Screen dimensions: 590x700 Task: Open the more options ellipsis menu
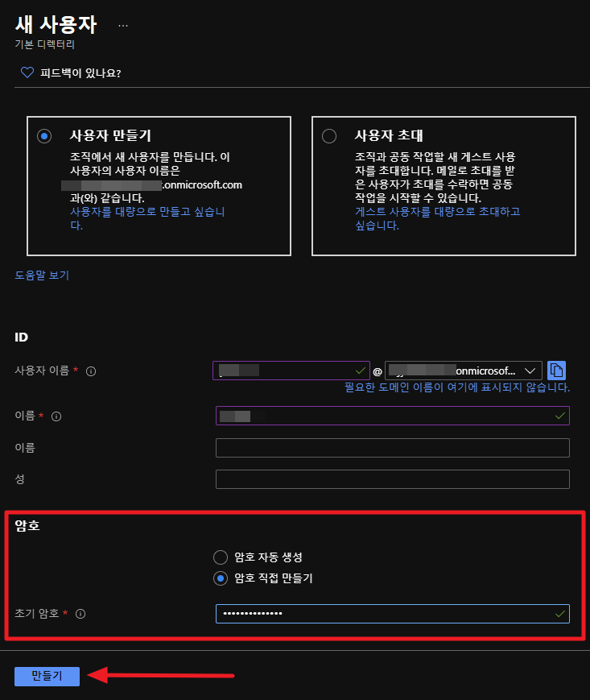pyautogui.click(x=122, y=25)
